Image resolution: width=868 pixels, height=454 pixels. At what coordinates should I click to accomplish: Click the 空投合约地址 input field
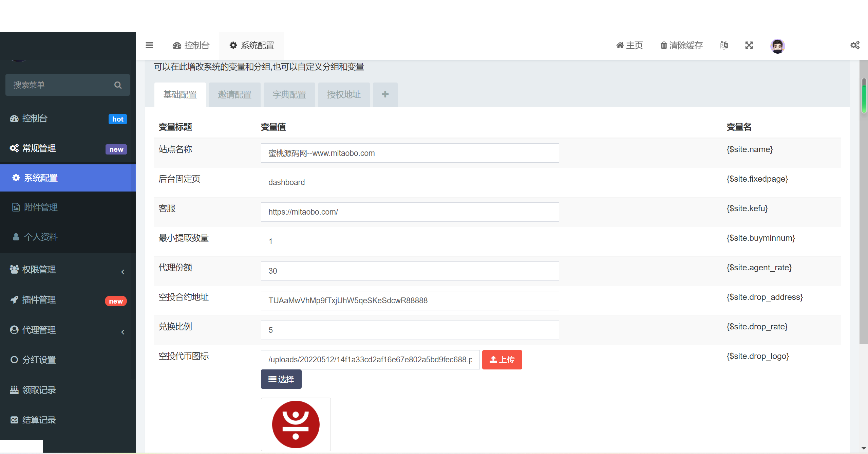point(410,301)
